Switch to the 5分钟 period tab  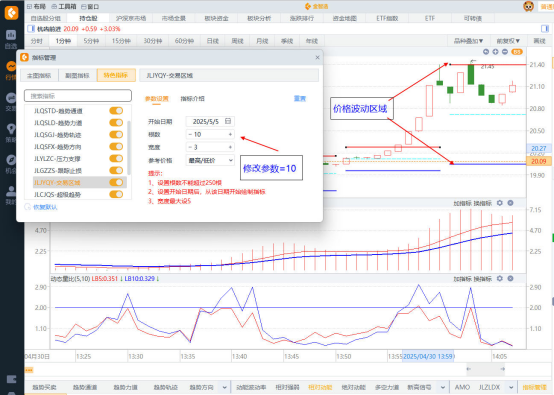coord(91,41)
